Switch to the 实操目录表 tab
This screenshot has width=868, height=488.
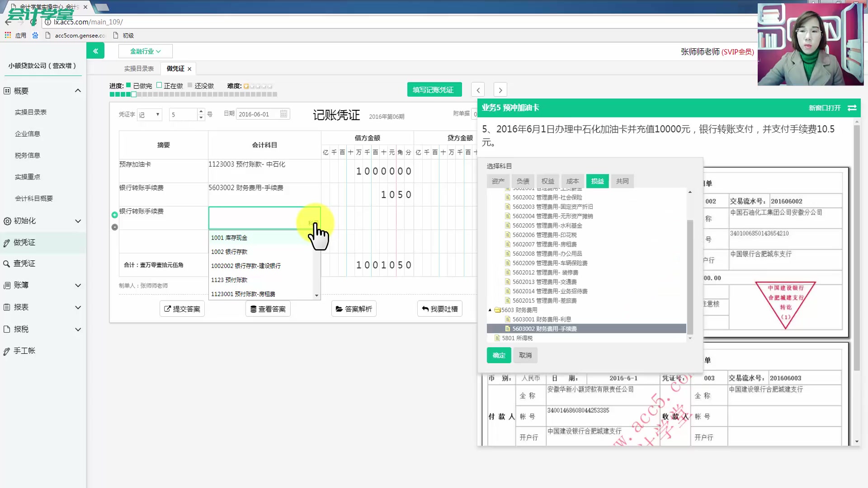click(x=138, y=68)
